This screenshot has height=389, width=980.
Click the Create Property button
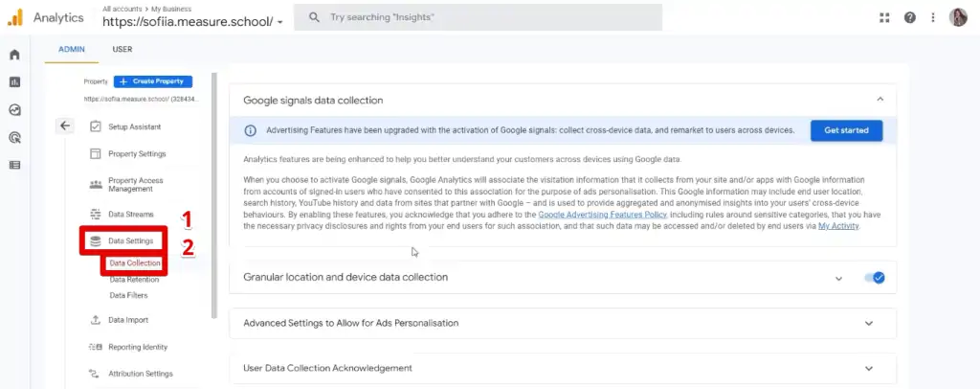pos(153,81)
